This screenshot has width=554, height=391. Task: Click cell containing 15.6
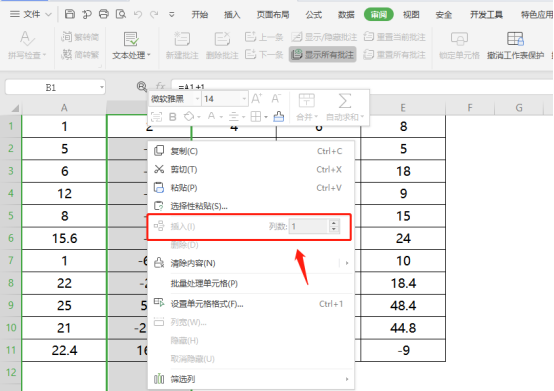coord(64,238)
